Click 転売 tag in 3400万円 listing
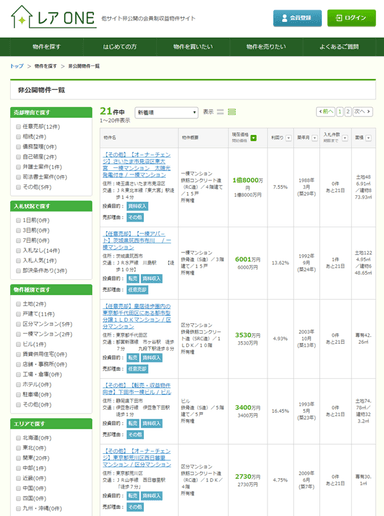This screenshot has width=384, height=516. (133, 423)
